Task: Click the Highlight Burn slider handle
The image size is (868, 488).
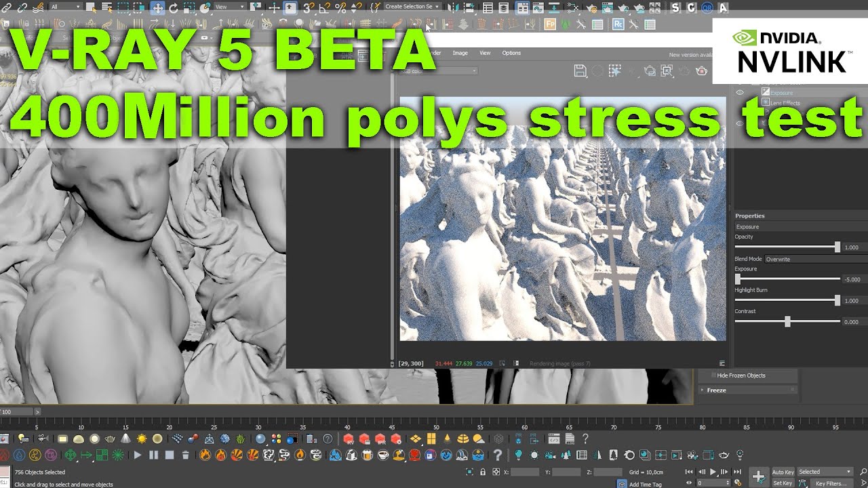Action: (x=837, y=300)
